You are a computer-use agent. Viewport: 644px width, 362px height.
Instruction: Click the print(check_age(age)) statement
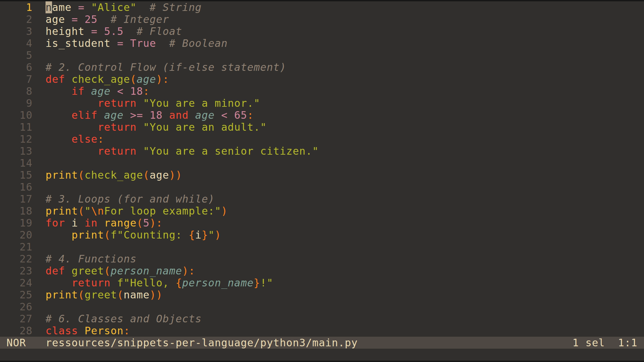pyautogui.click(x=113, y=175)
